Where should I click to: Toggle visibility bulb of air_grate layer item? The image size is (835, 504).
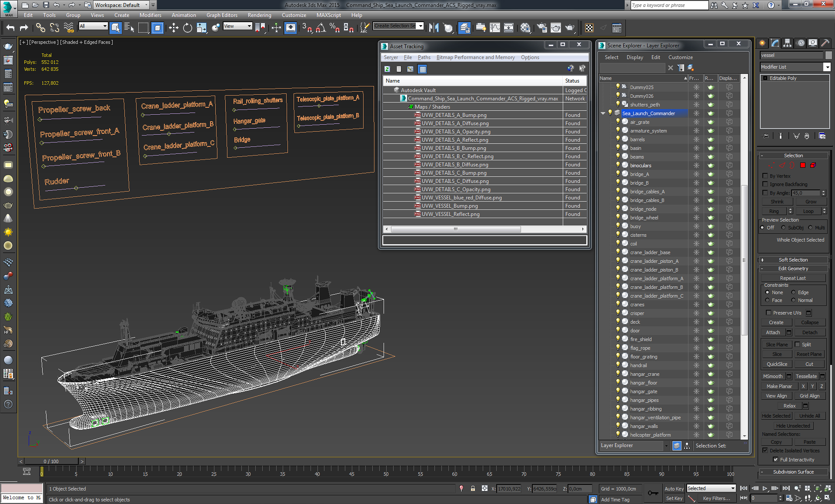pos(618,122)
